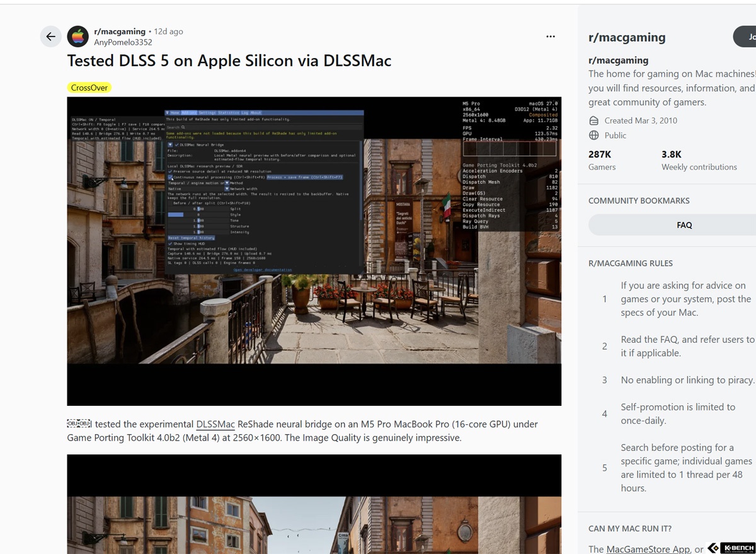This screenshot has height=554, width=756.
Task: Expand rule 3 'No enabling or linking to piracy'
Action: pos(672,380)
